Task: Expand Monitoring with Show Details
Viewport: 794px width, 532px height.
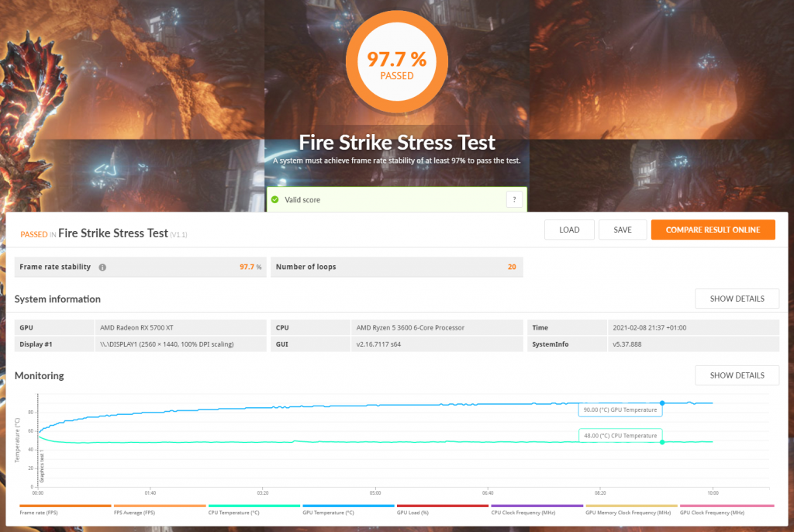Action: [x=736, y=375]
